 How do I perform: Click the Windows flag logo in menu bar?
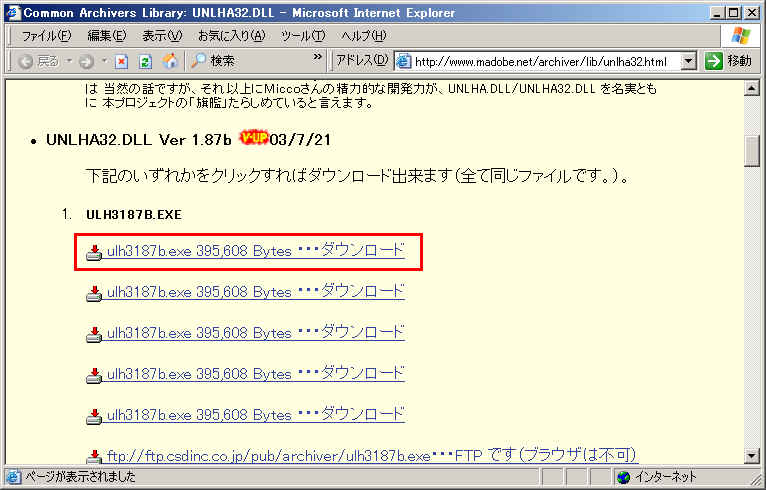click(741, 36)
